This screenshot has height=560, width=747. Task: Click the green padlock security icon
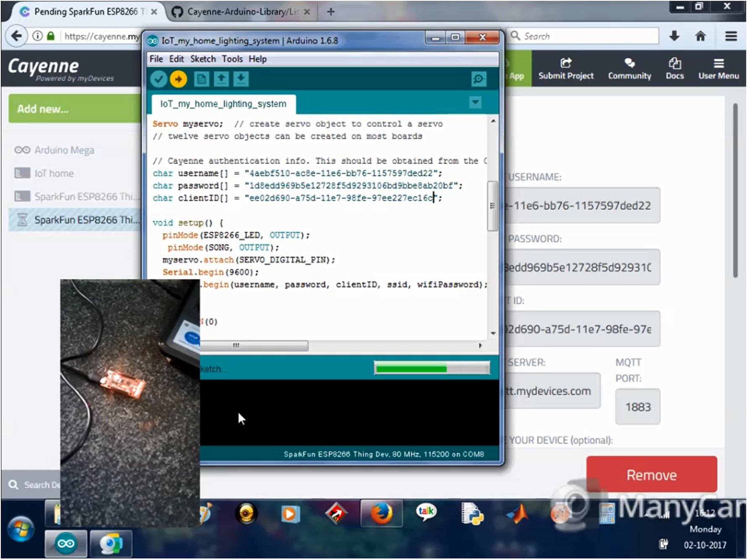(x=51, y=36)
